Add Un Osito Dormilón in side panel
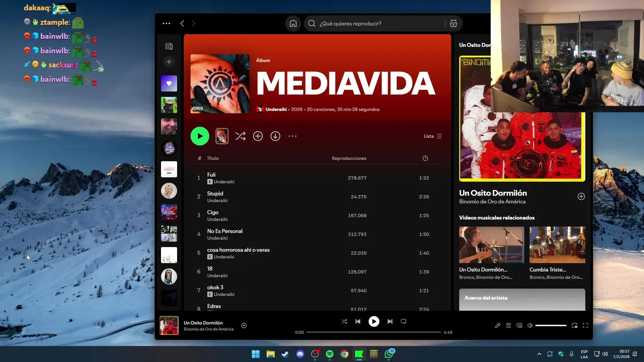The width and height of the screenshot is (644, 362). click(581, 197)
